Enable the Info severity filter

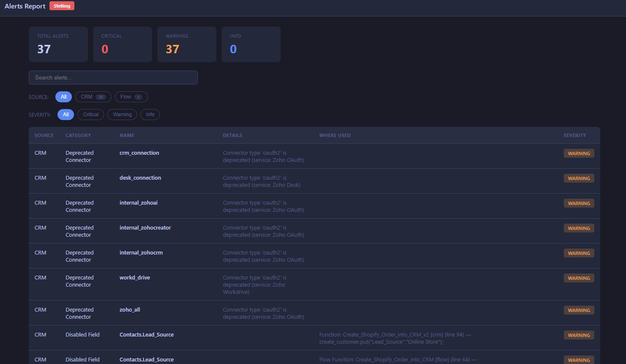(150, 114)
